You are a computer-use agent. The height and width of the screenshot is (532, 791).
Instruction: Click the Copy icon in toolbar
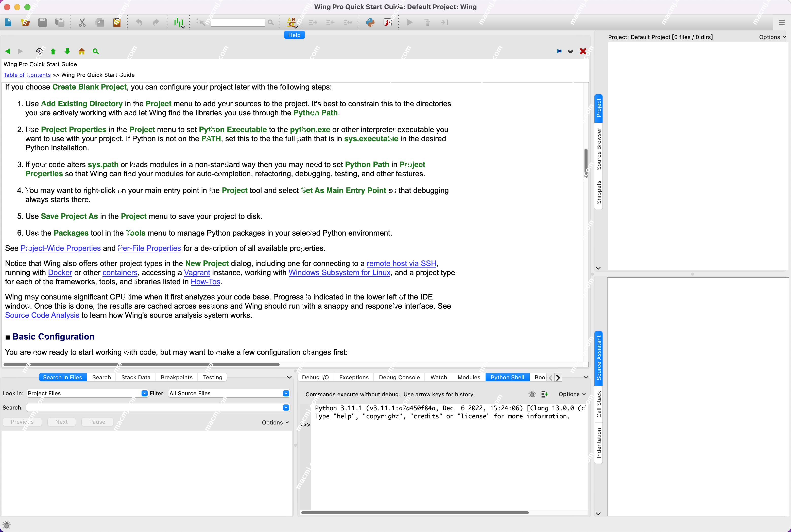[x=100, y=22]
